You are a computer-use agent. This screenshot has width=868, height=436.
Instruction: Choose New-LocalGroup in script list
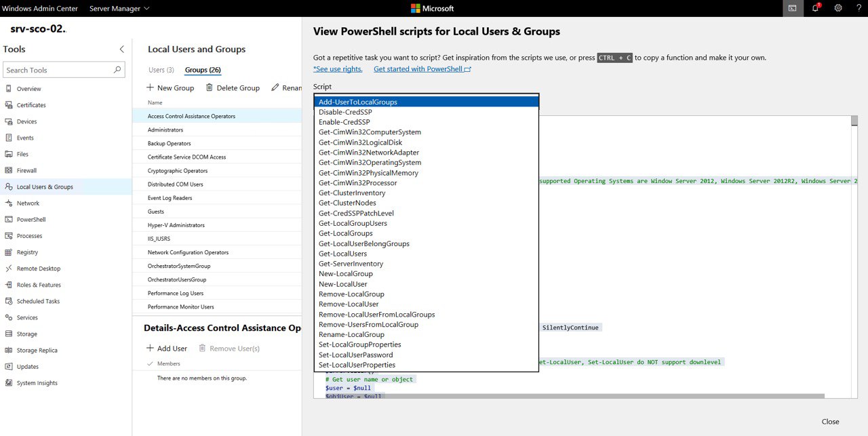[x=427, y=274]
